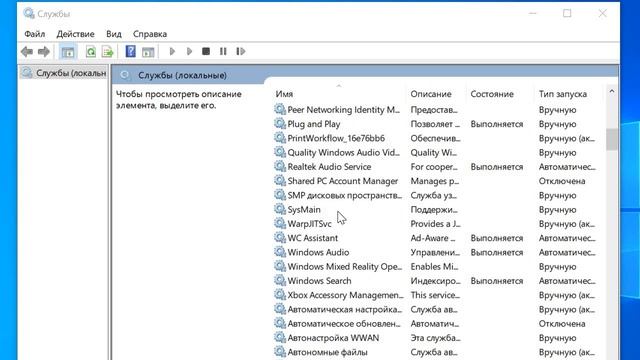Image resolution: width=640 pixels, height=360 pixels.
Task: Open the Справка menu
Action: pyautogui.click(x=150, y=34)
